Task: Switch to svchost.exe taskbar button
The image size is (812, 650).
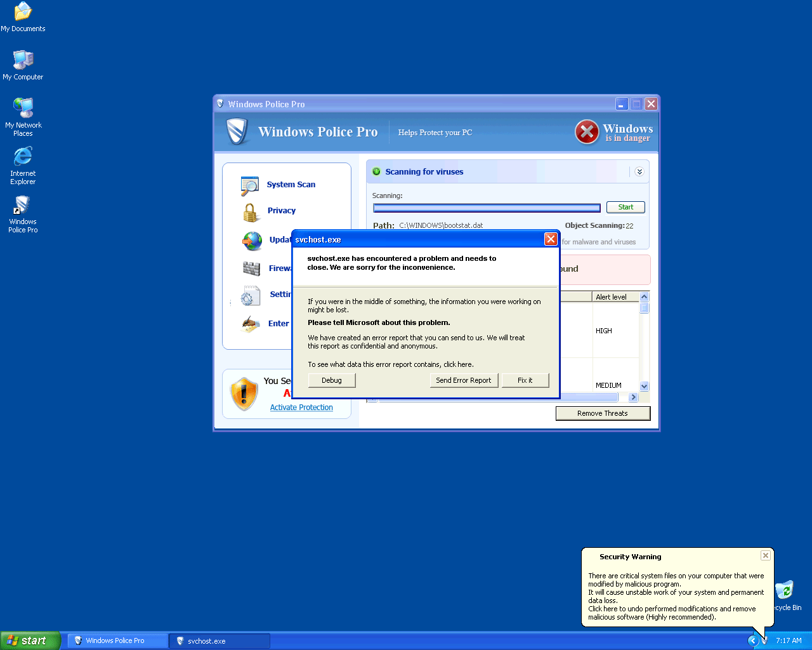Action: pos(219,641)
